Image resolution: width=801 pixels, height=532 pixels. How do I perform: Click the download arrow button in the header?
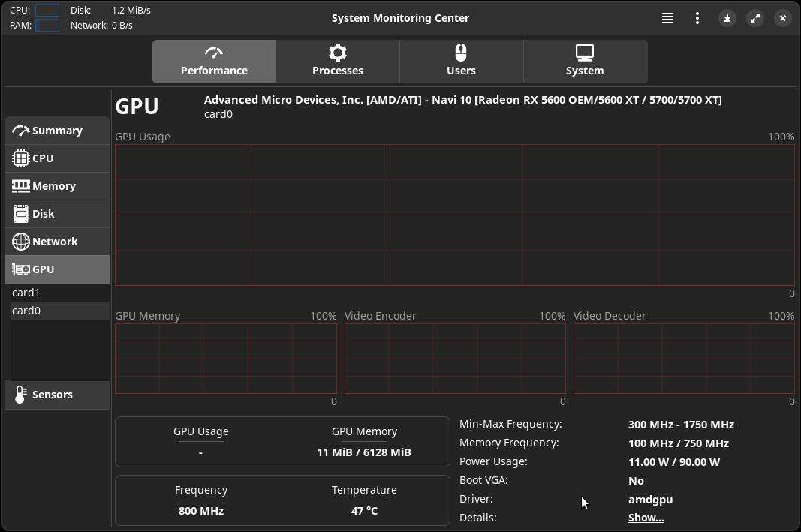pos(727,18)
